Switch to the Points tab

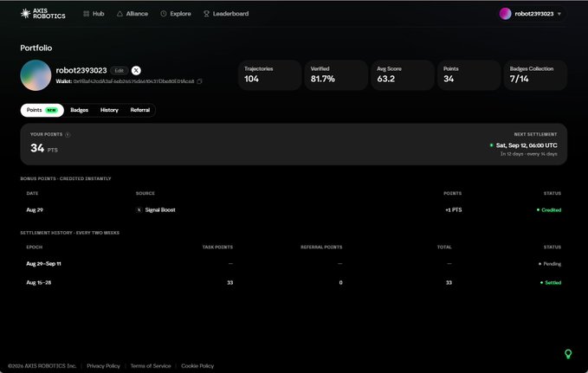click(x=42, y=110)
